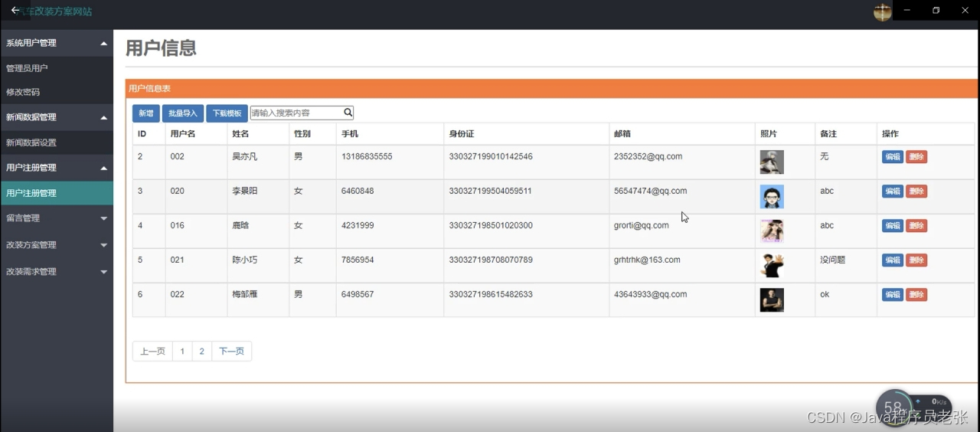The image size is (980, 432).
Task: Delete user 鹿晗 row
Action: pos(916,226)
